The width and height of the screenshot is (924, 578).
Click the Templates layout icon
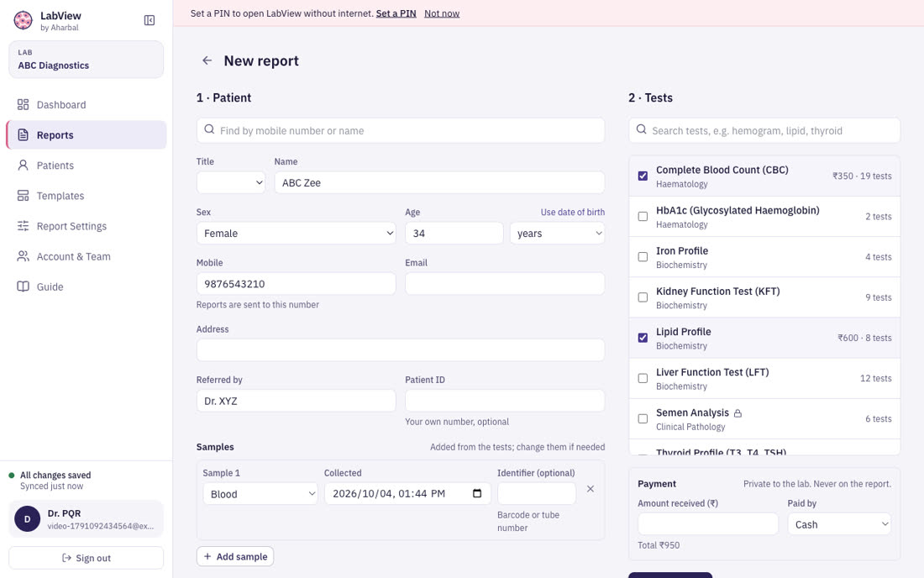(23, 196)
